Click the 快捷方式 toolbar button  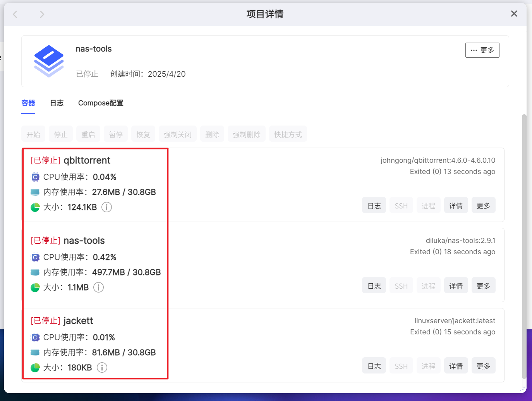pos(288,134)
